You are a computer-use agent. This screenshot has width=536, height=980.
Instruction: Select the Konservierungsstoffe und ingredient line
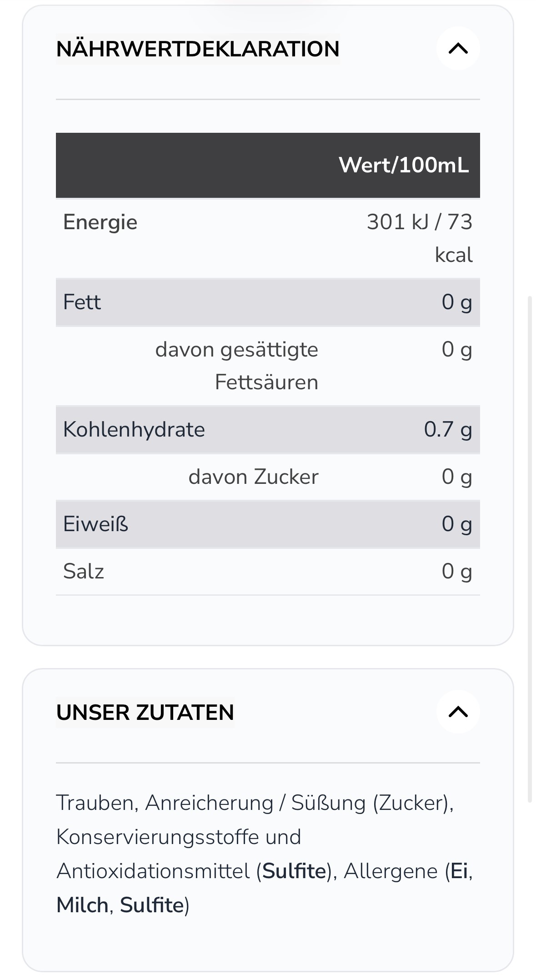click(179, 837)
